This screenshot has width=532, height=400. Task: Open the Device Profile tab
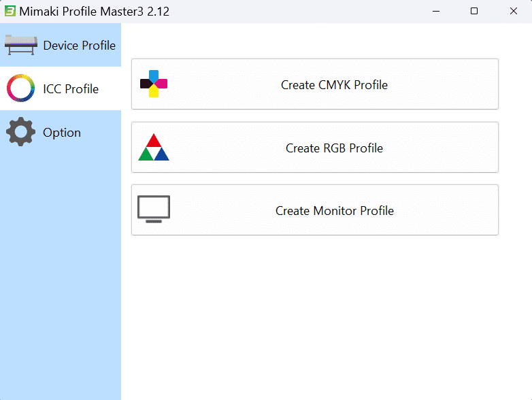coord(61,45)
